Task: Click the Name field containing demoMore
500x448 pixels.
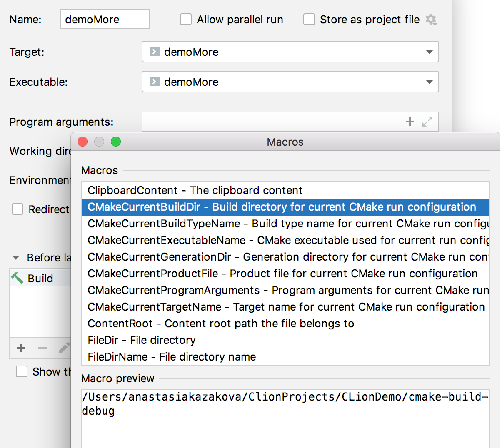Action: (x=105, y=20)
